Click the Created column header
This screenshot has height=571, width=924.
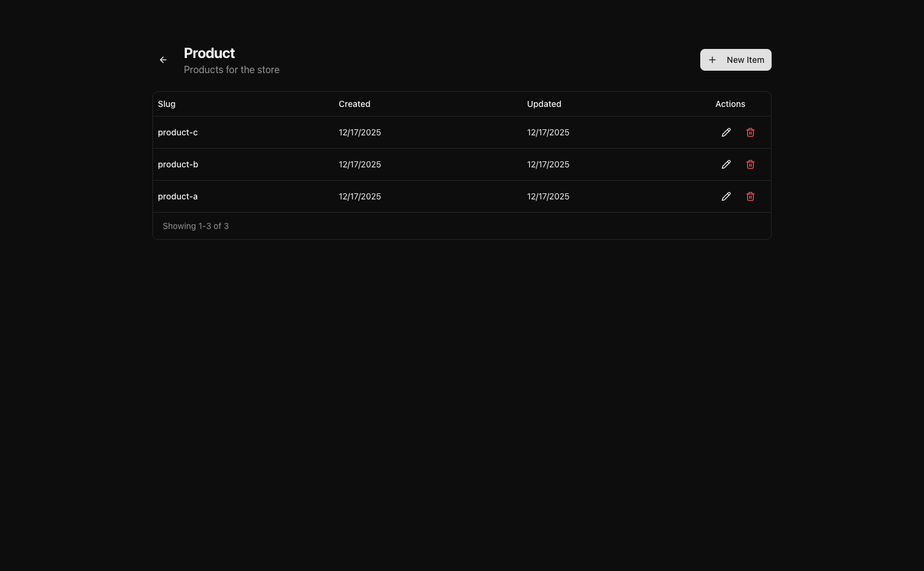click(x=354, y=104)
